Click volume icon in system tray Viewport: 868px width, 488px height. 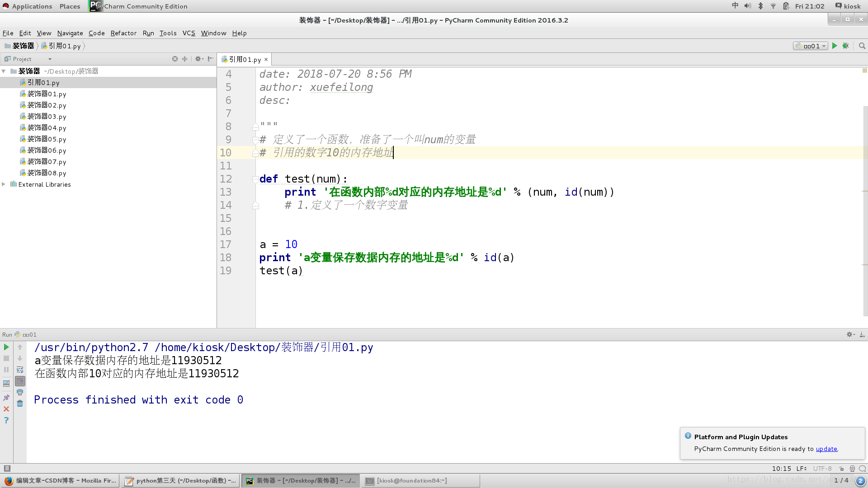748,6
